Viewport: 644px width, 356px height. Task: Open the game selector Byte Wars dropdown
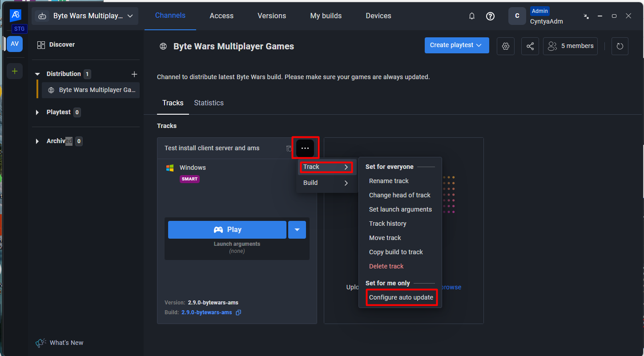coord(85,16)
